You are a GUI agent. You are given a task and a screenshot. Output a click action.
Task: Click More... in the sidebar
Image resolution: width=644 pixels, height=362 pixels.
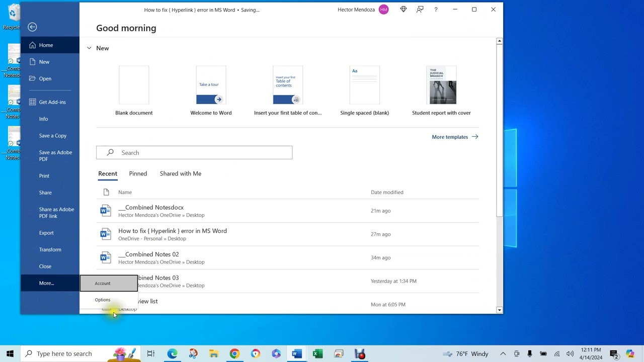point(50,283)
